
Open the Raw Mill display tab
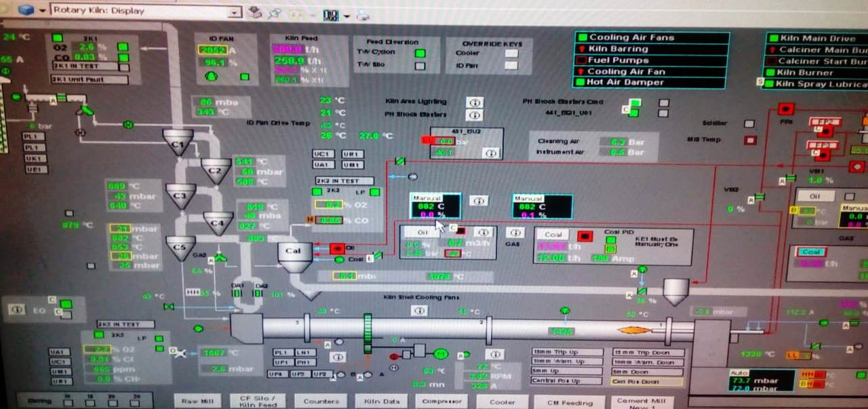(197, 402)
